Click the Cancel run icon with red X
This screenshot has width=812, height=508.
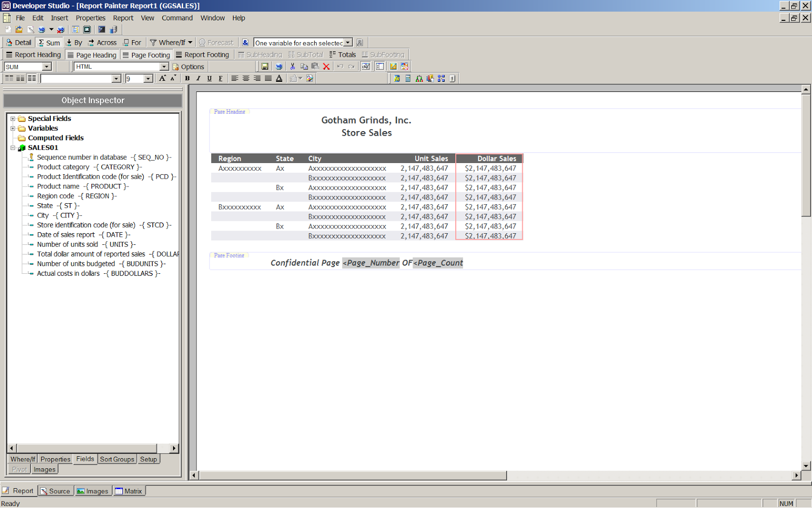pyautogui.click(x=61, y=29)
